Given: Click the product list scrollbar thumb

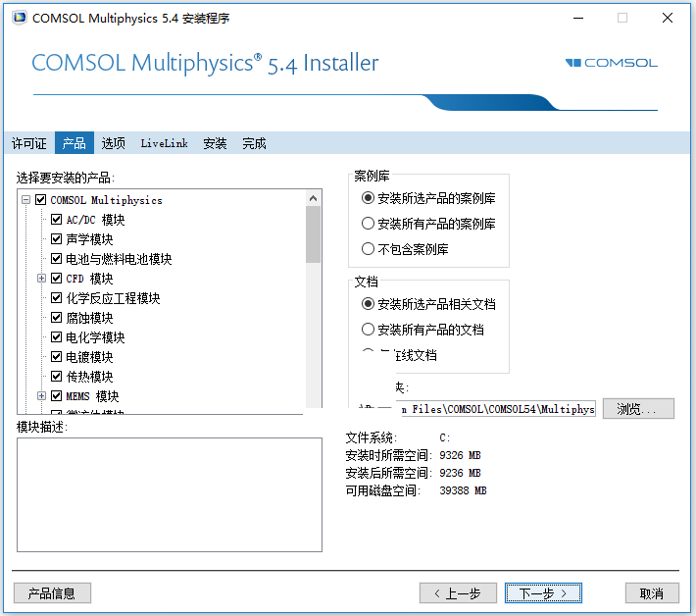Looking at the screenshot, I should click(x=314, y=234).
